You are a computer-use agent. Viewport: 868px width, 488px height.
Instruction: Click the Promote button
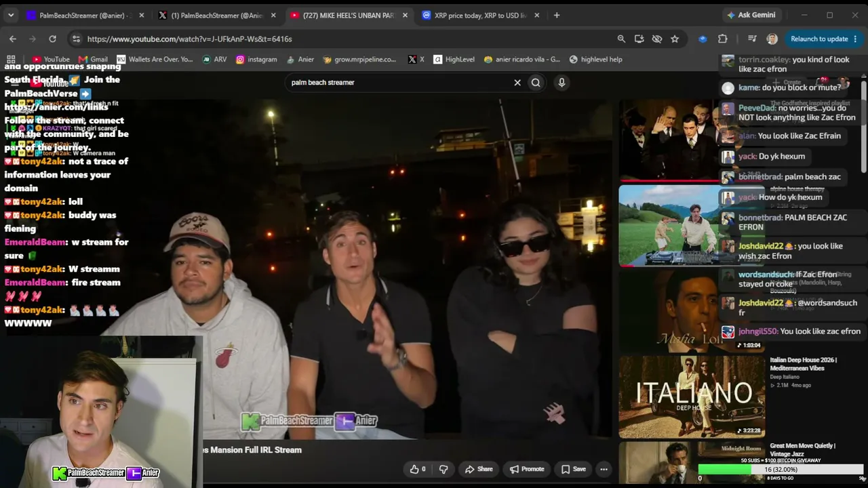[x=527, y=469]
